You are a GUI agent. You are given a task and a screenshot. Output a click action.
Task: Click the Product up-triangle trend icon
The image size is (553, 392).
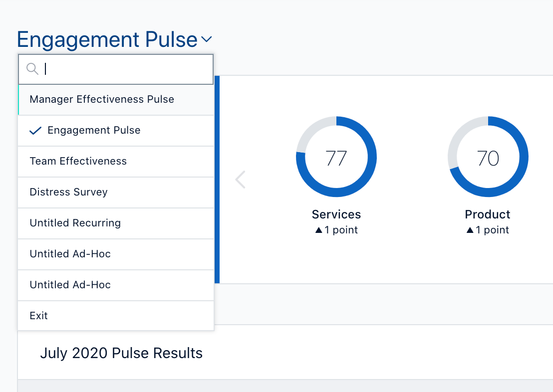470,230
